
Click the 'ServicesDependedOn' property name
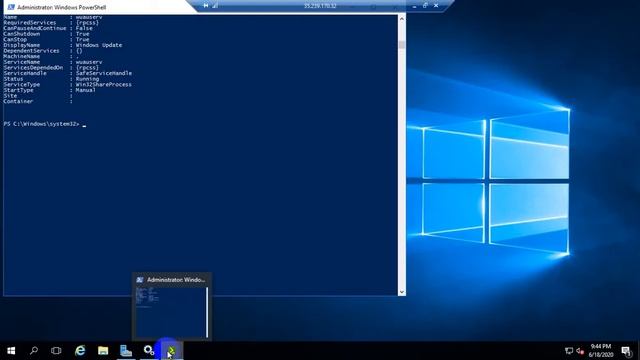pyautogui.click(x=33, y=67)
